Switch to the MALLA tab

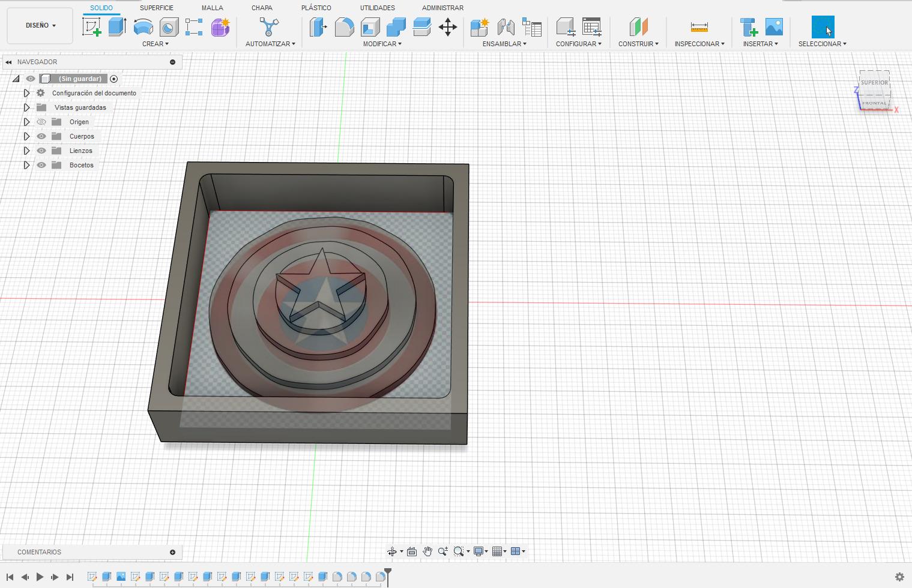pos(213,8)
